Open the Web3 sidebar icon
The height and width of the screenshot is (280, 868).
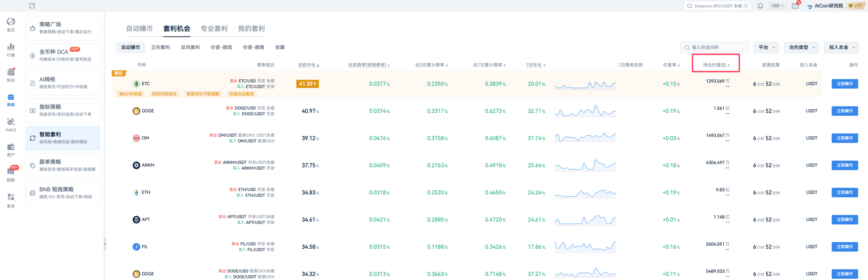[11, 125]
